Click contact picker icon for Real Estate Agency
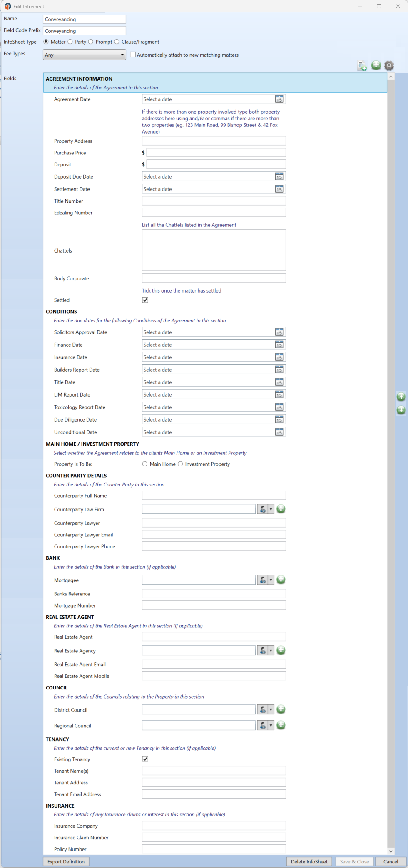 (263, 651)
